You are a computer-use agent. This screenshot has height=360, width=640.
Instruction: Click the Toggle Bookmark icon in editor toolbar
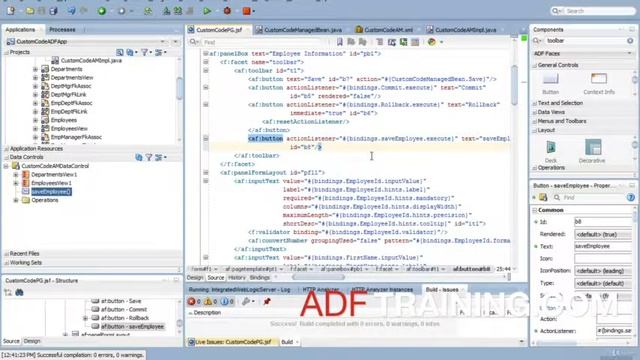(340, 42)
